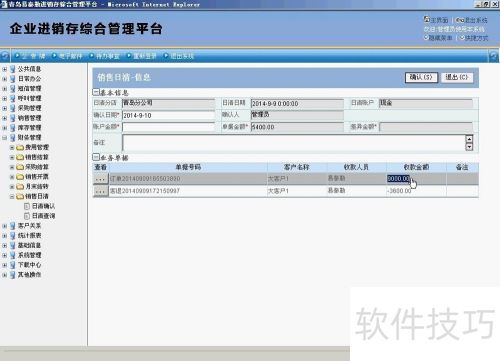Click the 备注 scroll down arrow
Image resolution: width=500 pixels, height=361 pixels.
pos(469,147)
